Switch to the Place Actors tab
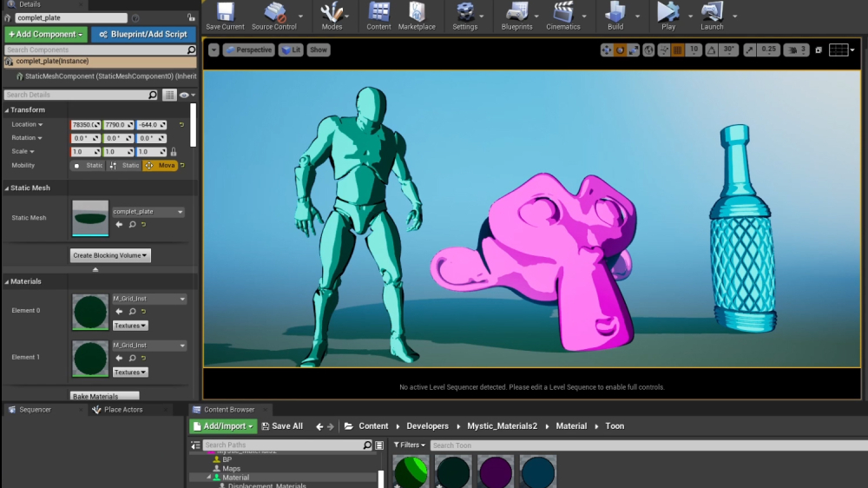The image size is (868, 488). [123, 410]
